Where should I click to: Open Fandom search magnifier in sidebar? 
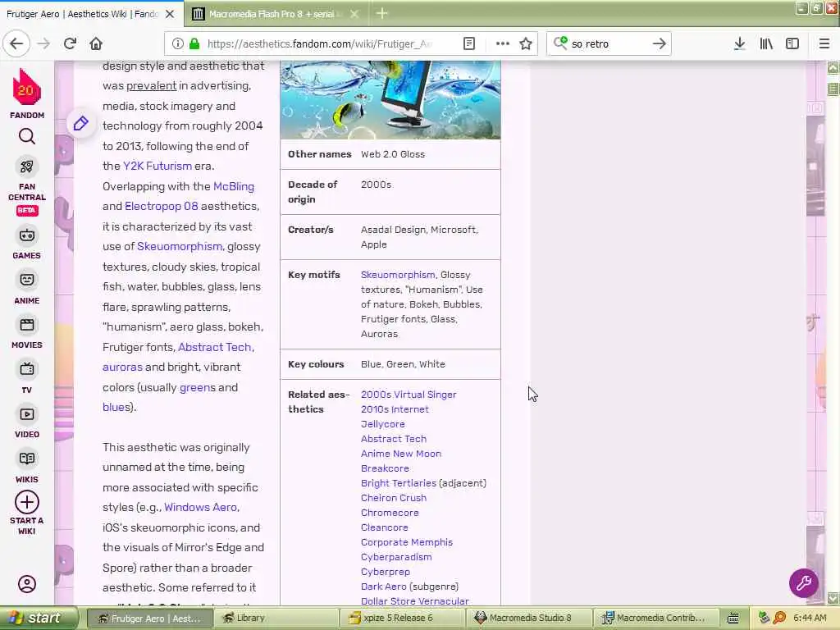coord(27,137)
